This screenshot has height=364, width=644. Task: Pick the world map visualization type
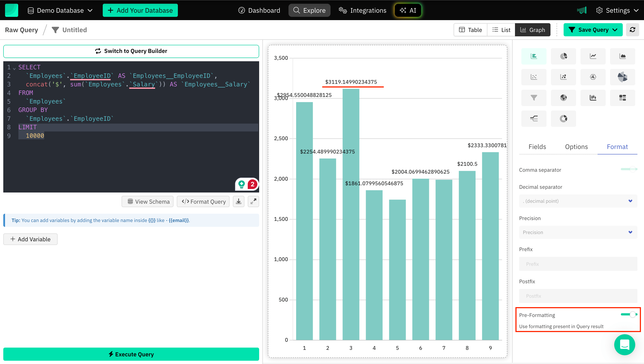563,98
